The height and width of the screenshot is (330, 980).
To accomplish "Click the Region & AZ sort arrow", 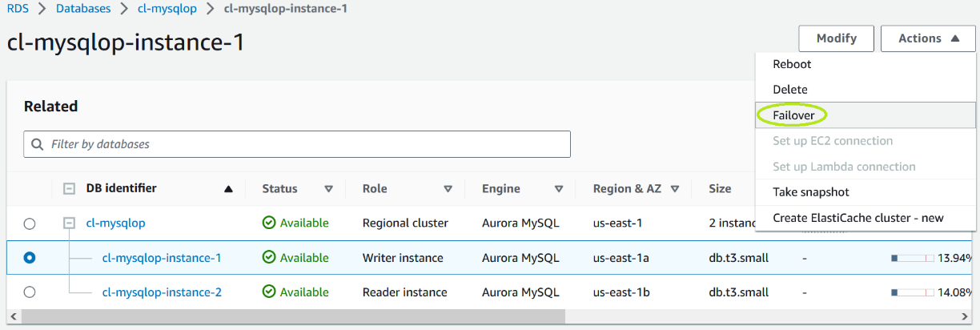I will (x=675, y=189).
